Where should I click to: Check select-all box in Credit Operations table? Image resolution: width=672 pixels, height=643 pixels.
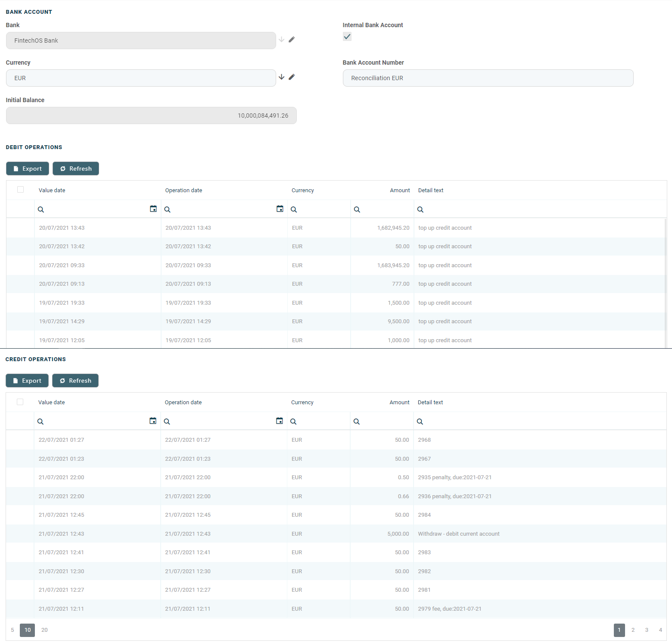(20, 402)
